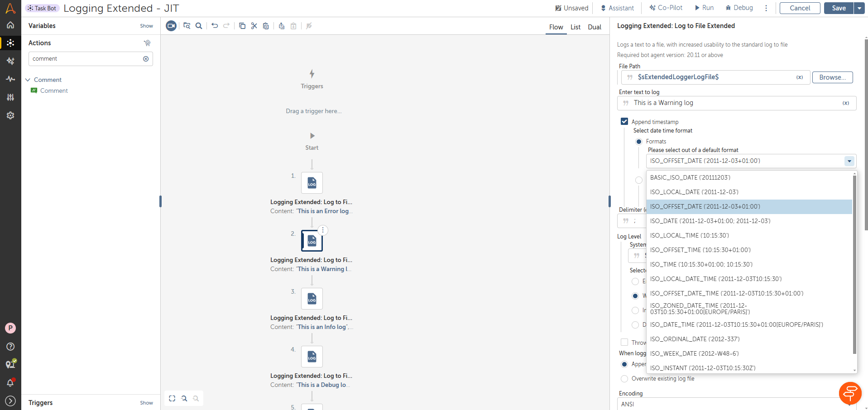Select the Overwrite existing log file option

pos(624,379)
